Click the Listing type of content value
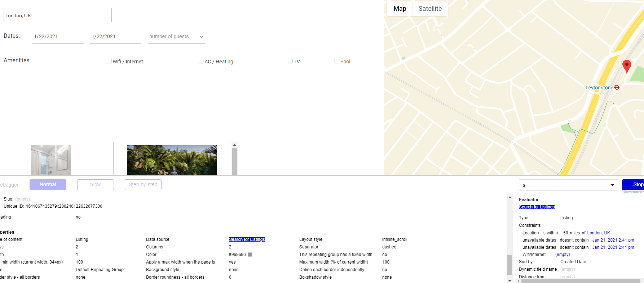644x283 pixels. pos(82,239)
